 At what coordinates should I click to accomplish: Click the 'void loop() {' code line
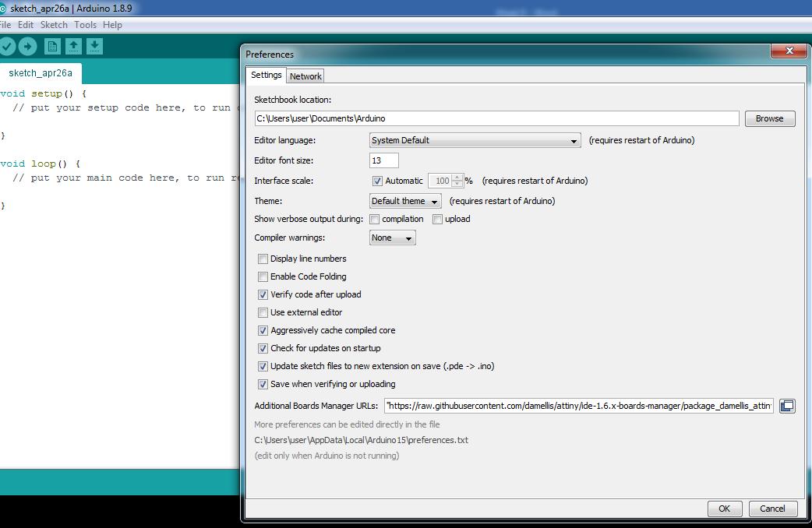pyautogui.click(x=41, y=164)
